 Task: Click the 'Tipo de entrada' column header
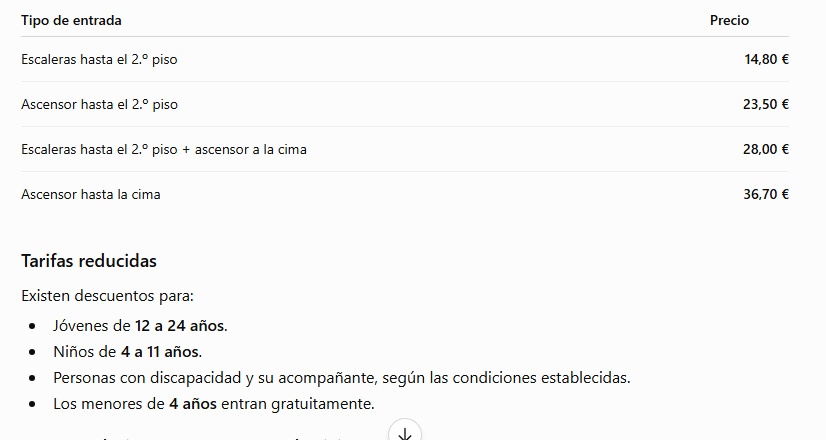[71, 21]
